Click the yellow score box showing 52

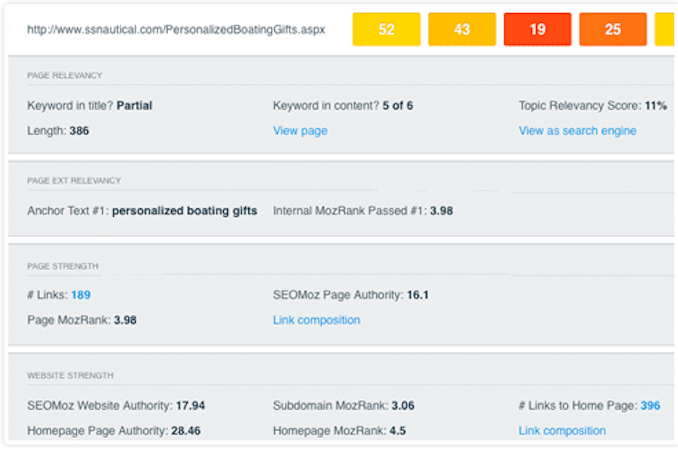pyautogui.click(x=386, y=30)
